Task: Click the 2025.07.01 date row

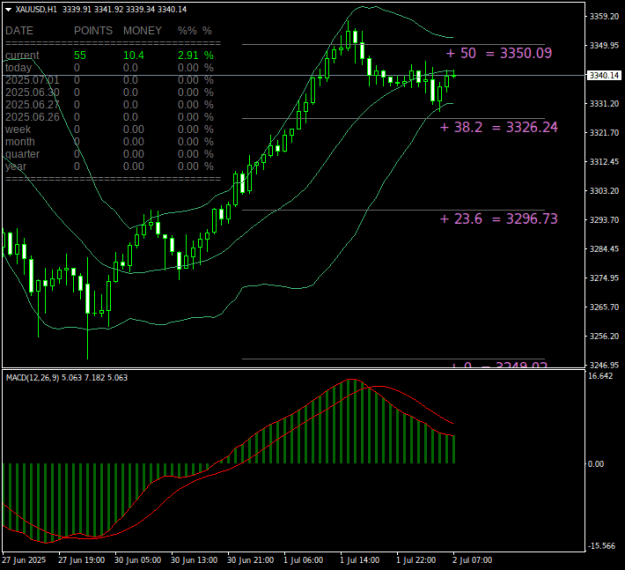Action: click(110, 80)
